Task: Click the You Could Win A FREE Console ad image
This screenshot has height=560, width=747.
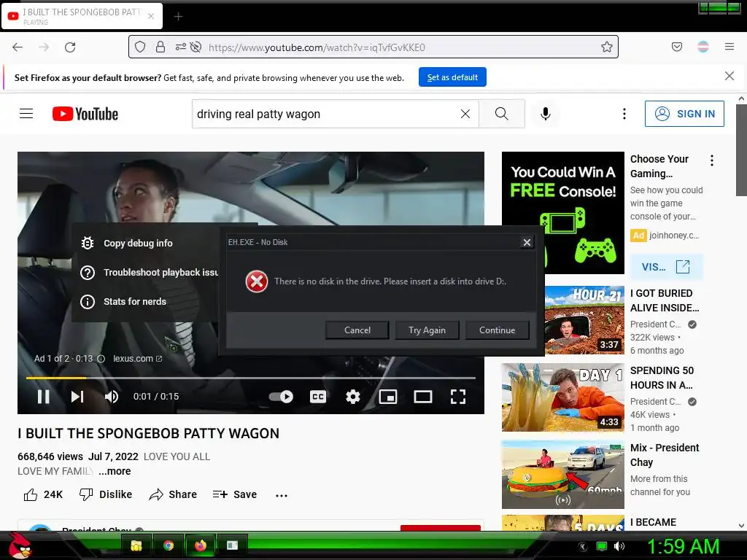Action: (x=562, y=213)
